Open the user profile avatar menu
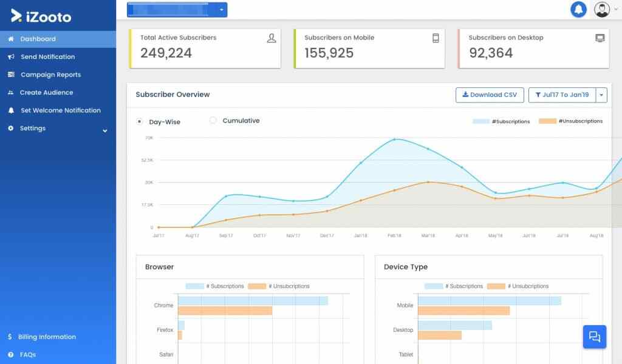 (602, 10)
